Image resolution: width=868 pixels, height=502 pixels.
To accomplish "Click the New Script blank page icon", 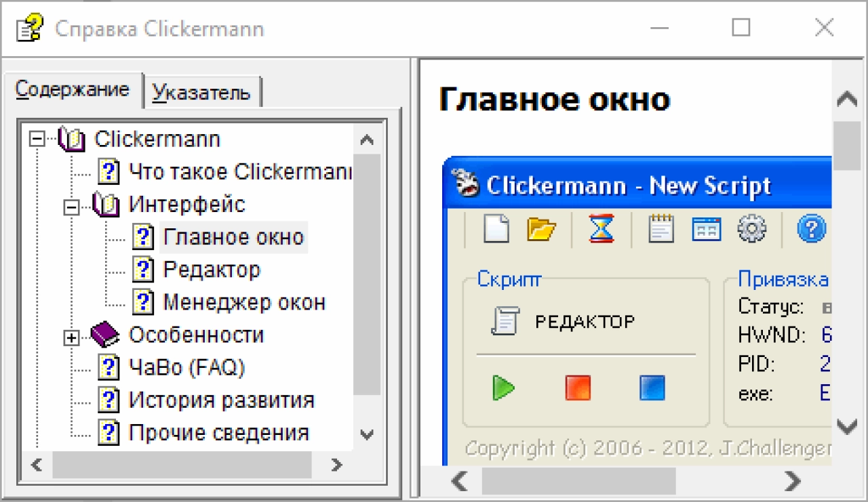I will [496, 229].
